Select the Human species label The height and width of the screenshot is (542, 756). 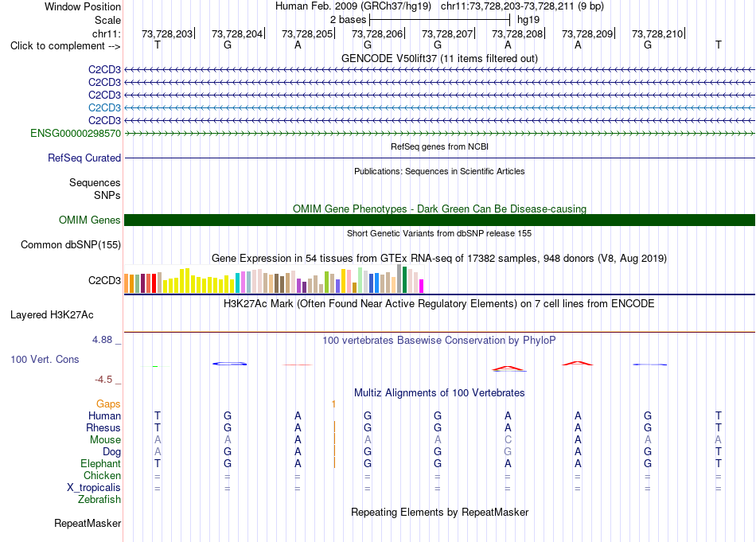coord(104,415)
